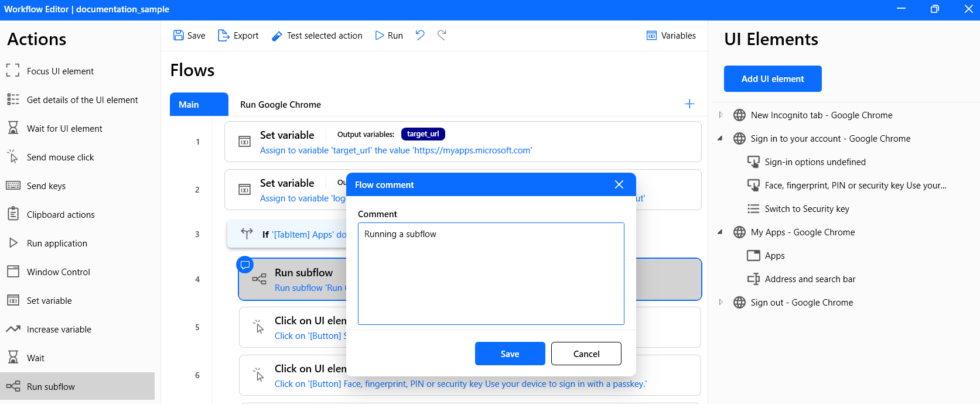Click Test selected action in toolbar
This screenshot has width=980, height=408.
point(317,36)
